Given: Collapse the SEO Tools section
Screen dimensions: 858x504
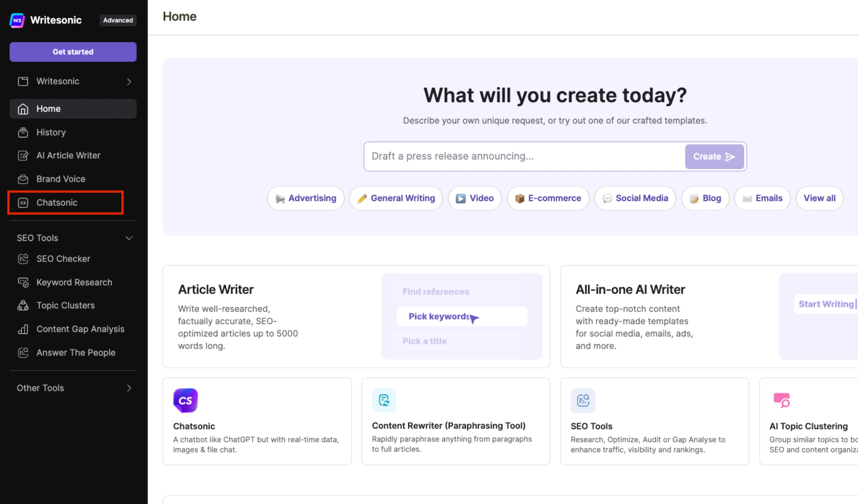Looking at the screenshot, I should pyautogui.click(x=129, y=238).
